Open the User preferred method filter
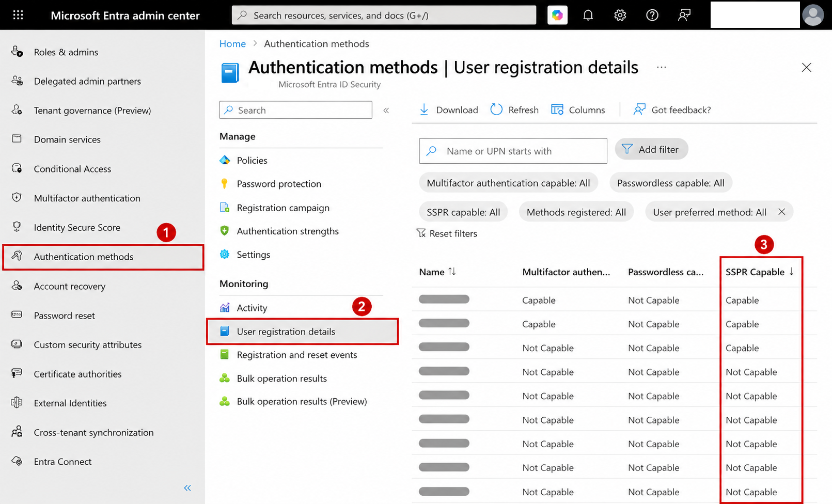This screenshot has height=504, width=832. coord(710,212)
